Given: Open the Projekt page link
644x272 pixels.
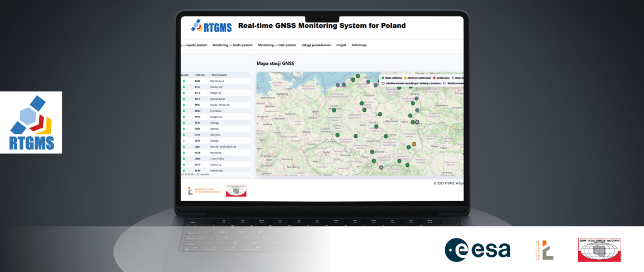Looking at the screenshot, I should [x=341, y=45].
